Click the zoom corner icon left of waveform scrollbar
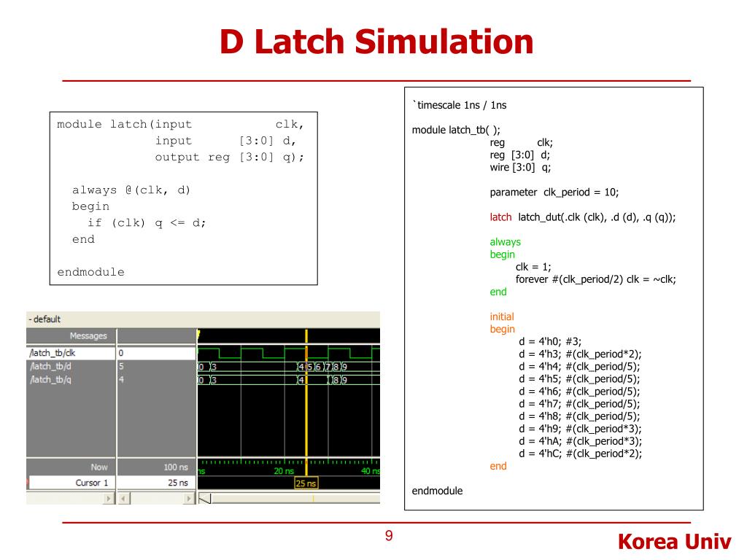The height and width of the screenshot is (560, 747). point(204,499)
